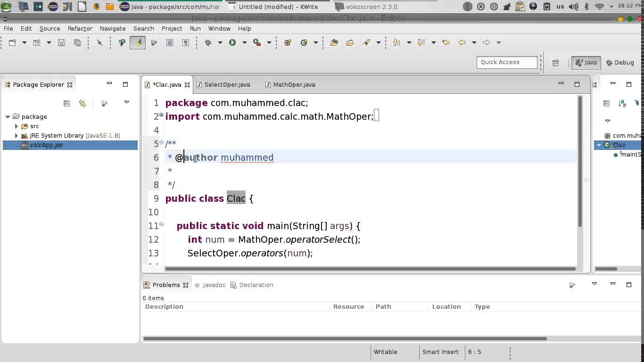Viewport: 644px width, 362px height.
Task: Launch a Debug session from the toolbar
Action: pyautogui.click(x=208, y=42)
